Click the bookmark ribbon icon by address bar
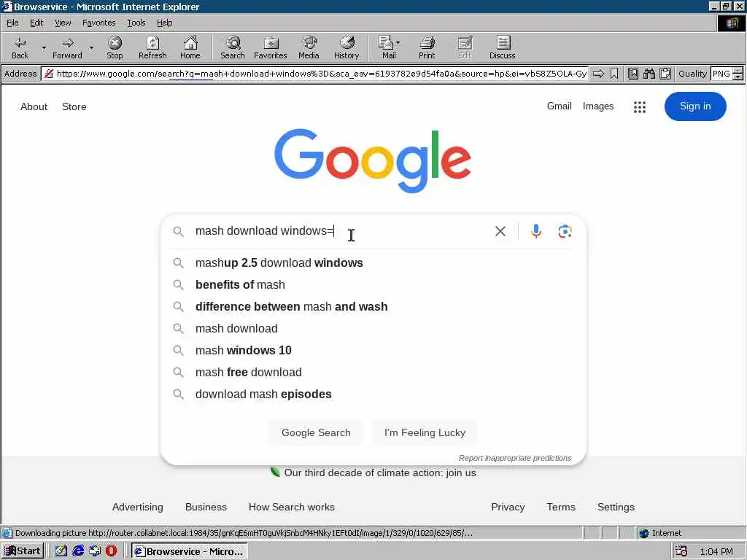Viewport: 747px width, 560px height. (x=614, y=74)
